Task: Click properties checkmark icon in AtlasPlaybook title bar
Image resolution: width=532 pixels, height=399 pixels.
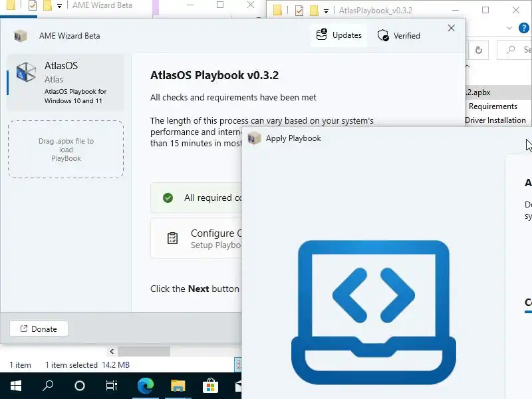Action: click(x=299, y=11)
